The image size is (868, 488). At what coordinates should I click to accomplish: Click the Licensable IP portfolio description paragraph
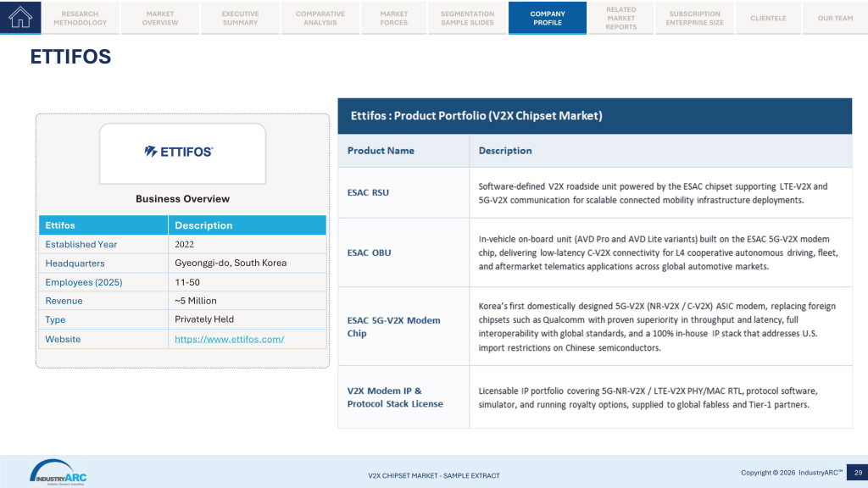tap(648, 397)
